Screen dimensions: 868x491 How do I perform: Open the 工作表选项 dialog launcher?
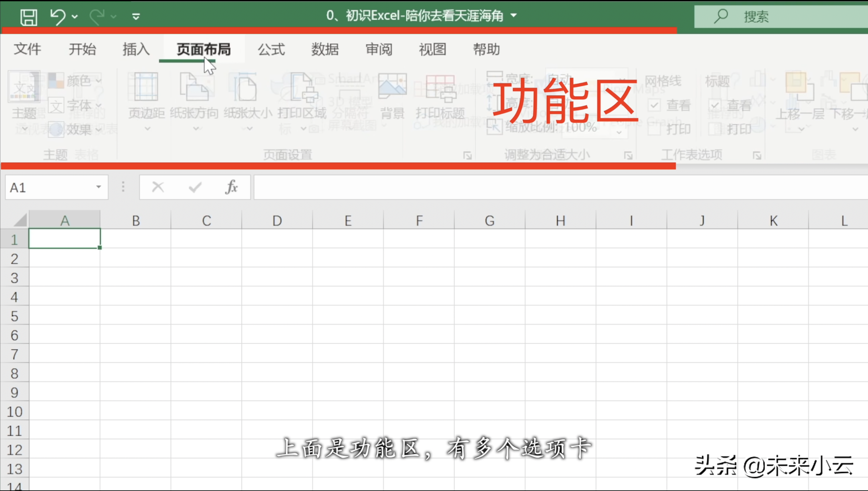[x=757, y=156]
